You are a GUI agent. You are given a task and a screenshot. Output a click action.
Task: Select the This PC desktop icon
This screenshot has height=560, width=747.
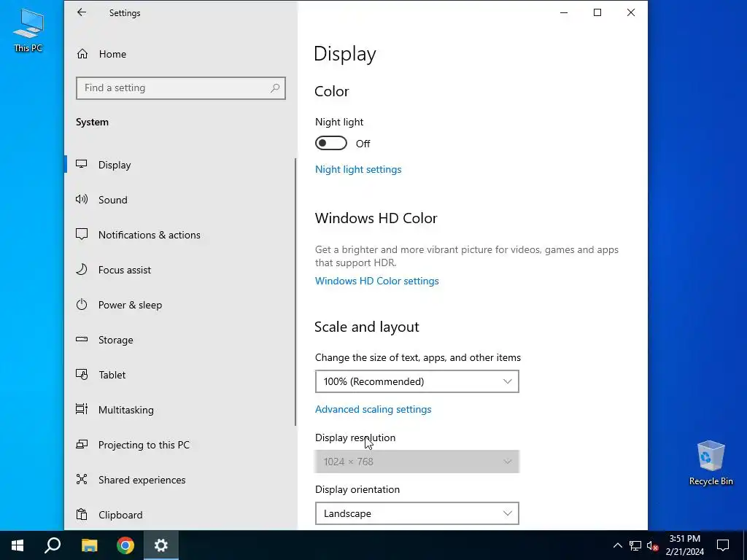coord(28,31)
